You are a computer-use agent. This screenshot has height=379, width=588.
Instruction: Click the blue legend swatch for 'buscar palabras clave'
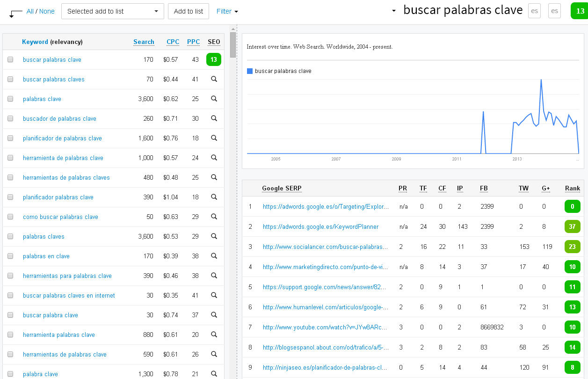250,71
